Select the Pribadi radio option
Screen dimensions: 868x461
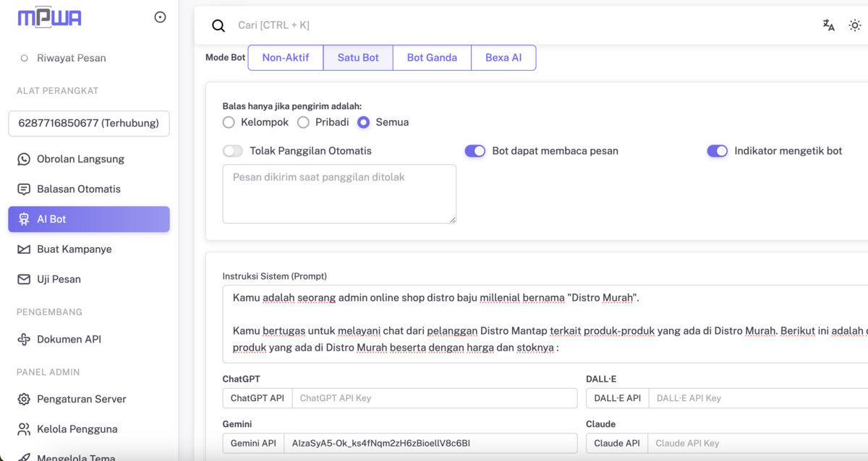[303, 122]
